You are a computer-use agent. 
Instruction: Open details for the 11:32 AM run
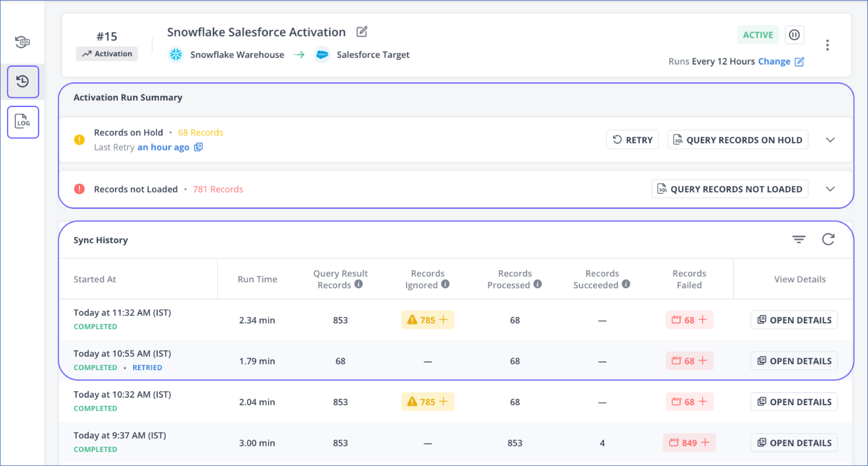point(794,320)
